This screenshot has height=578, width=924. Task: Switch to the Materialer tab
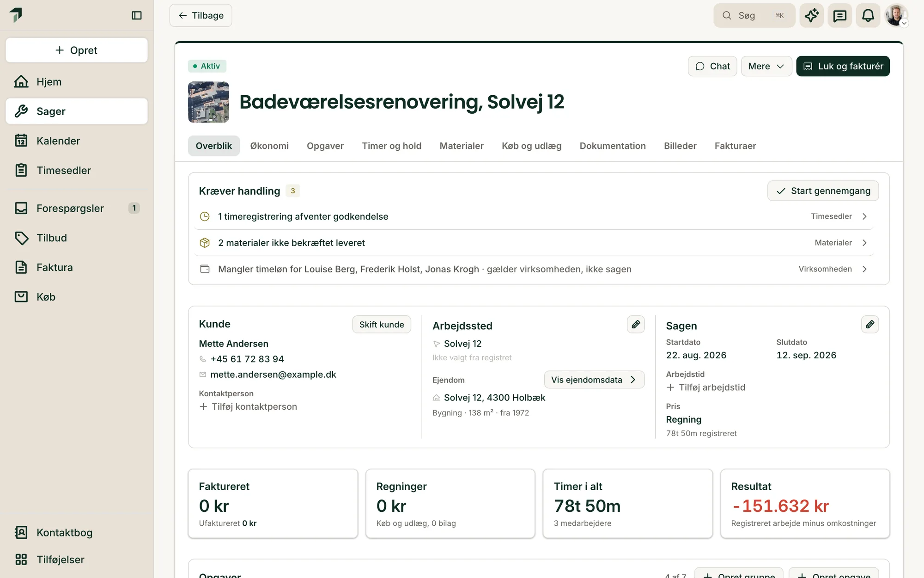click(462, 146)
